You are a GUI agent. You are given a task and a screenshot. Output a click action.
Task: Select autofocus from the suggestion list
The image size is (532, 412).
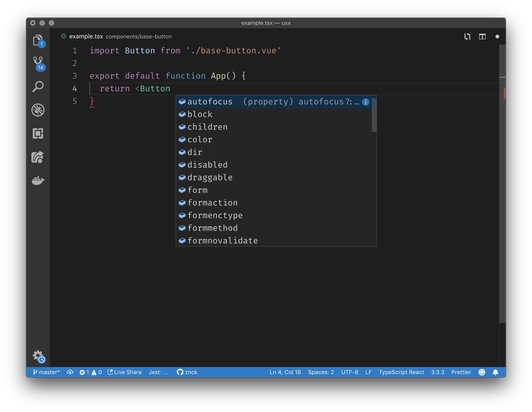210,102
